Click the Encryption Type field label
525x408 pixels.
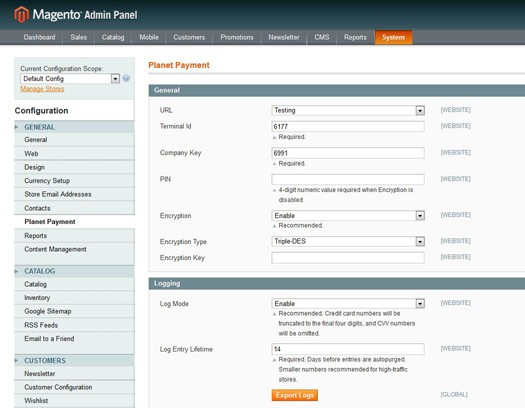[x=183, y=242]
